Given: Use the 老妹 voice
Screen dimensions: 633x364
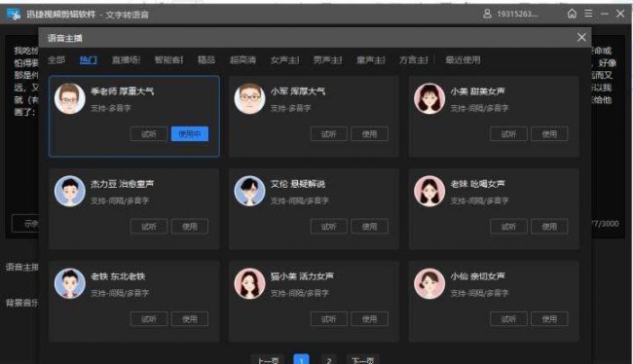Looking at the screenshot, I should point(549,227).
